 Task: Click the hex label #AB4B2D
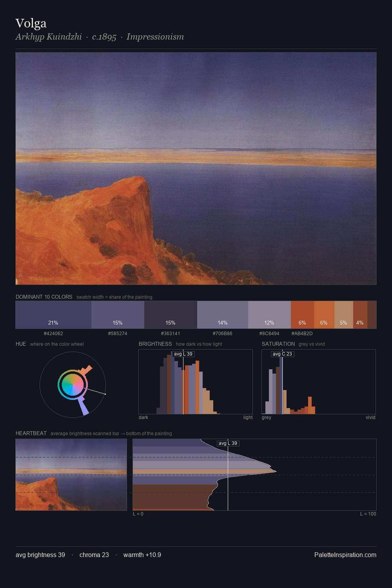302,334
